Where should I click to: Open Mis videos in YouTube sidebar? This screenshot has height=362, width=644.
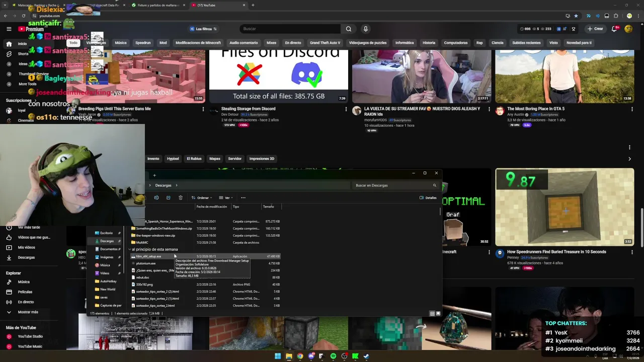pyautogui.click(x=26, y=247)
